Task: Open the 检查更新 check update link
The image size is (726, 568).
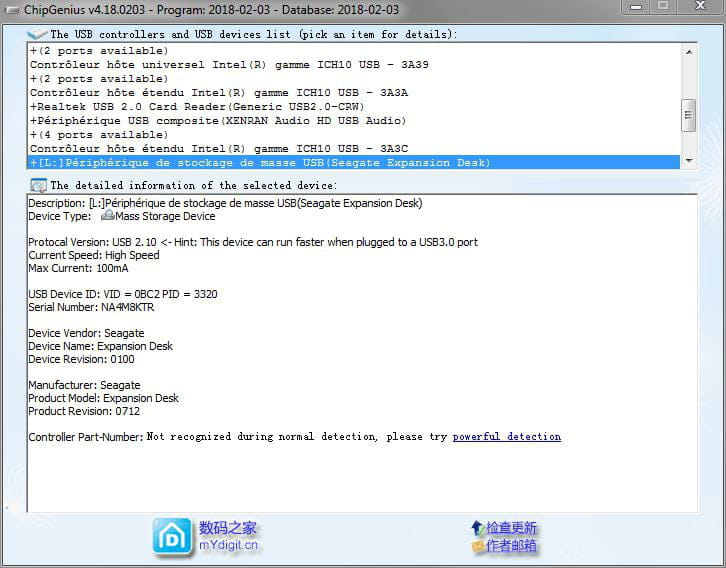Action: [511, 528]
